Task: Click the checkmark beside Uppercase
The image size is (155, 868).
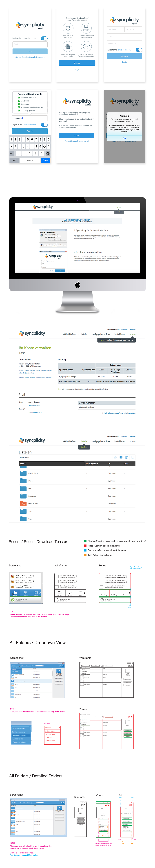Action: (x=19, y=104)
